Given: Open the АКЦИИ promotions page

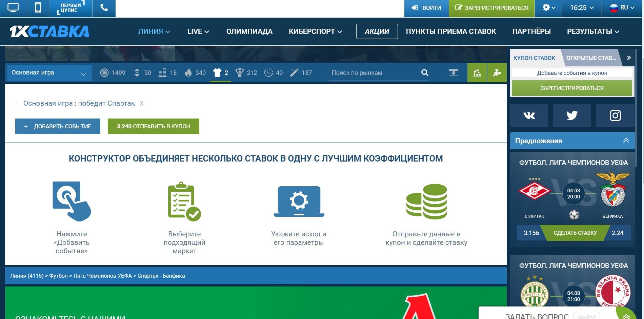Looking at the screenshot, I should coord(377,31).
